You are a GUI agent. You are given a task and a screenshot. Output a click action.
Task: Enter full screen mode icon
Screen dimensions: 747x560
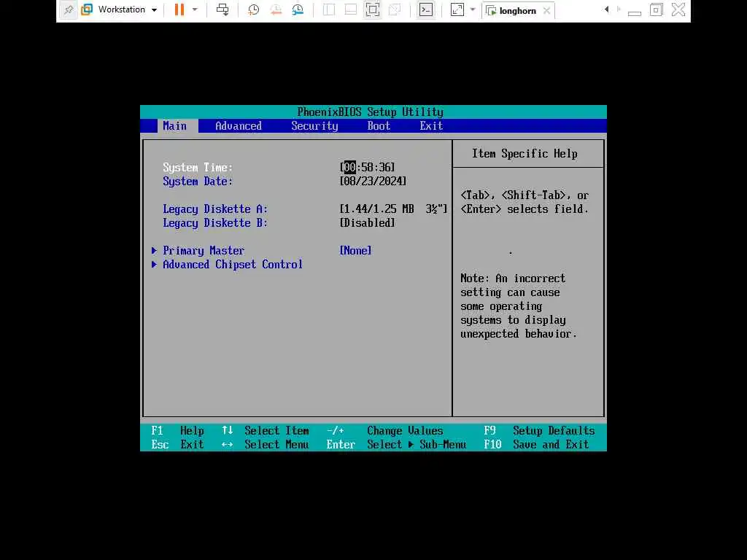[x=373, y=9]
